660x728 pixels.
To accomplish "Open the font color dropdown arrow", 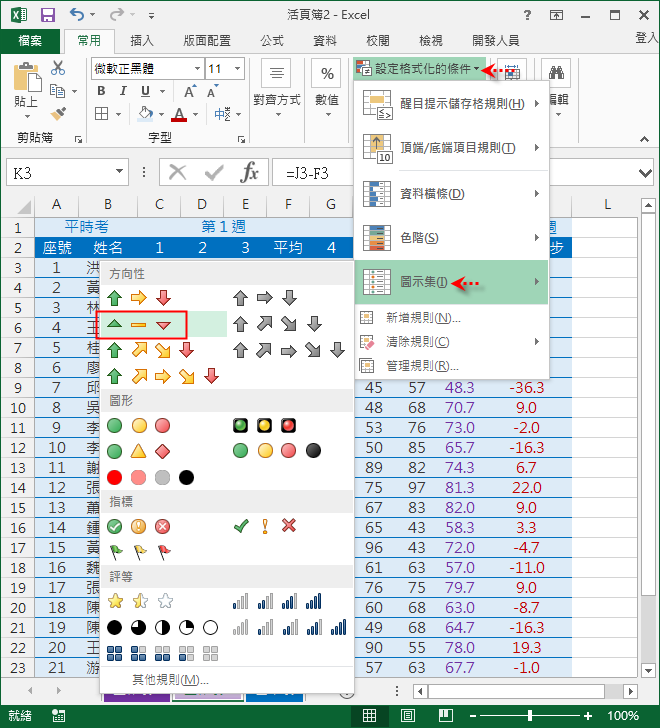I will click(x=196, y=114).
